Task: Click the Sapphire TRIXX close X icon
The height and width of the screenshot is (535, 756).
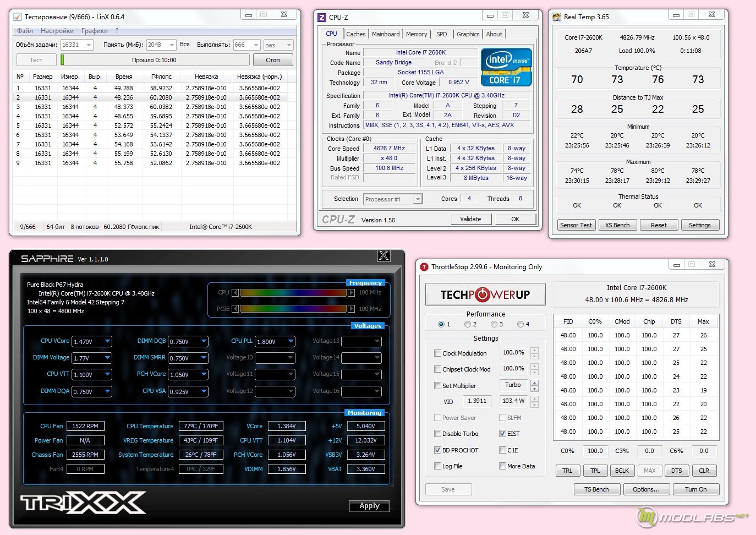Action: (x=384, y=255)
